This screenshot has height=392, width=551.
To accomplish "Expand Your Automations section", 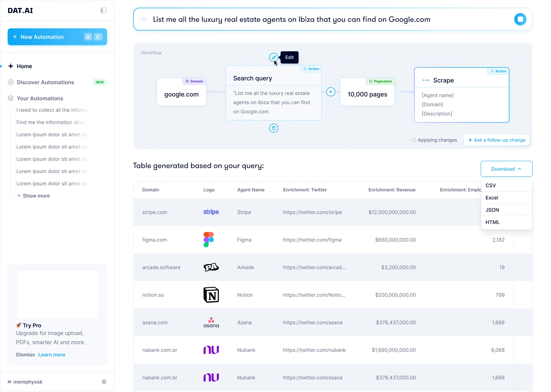I will point(40,99).
